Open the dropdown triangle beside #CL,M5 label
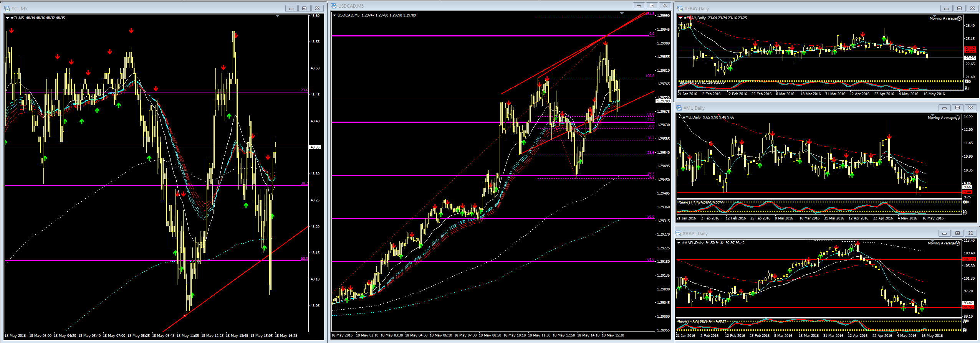Image resolution: width=980 pixels, height=343 pixels. point(8,18)
